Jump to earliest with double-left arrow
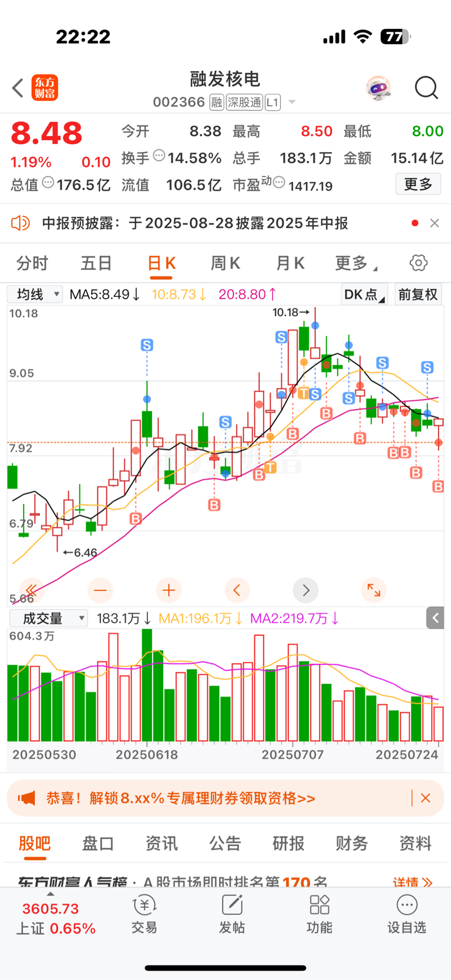This screenshot has width=451, height=980. pyautogui.click(x=31, y=590)
